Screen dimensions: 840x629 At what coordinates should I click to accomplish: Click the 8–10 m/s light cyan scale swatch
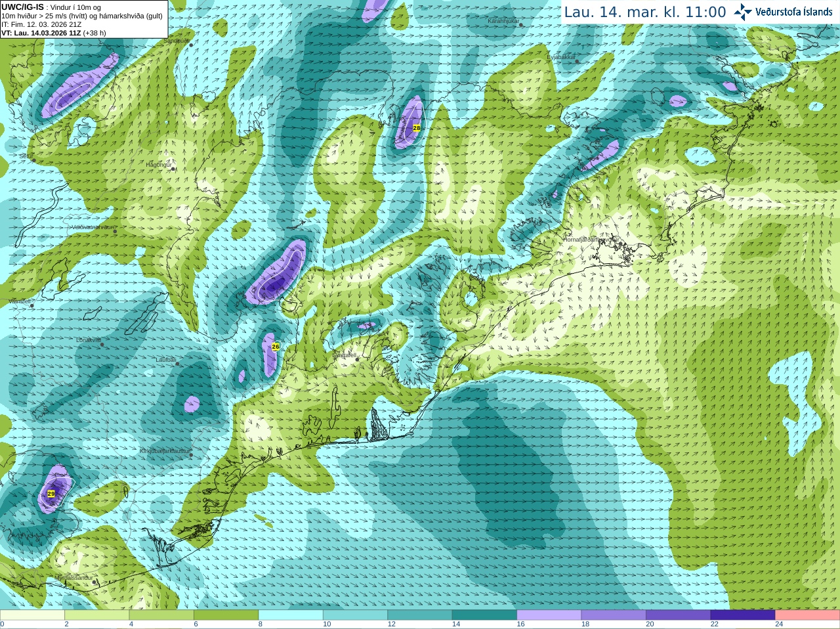[x=291, y=615]
